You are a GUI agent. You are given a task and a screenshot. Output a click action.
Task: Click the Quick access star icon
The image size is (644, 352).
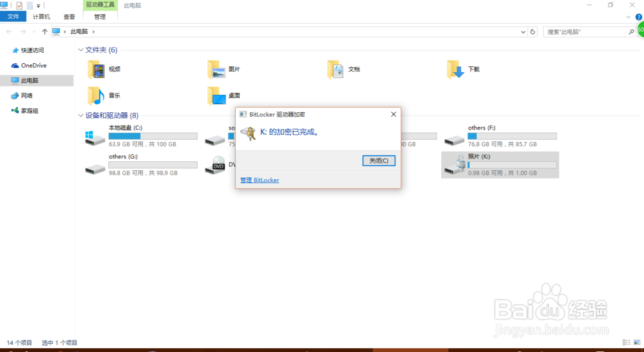(15, 50)
